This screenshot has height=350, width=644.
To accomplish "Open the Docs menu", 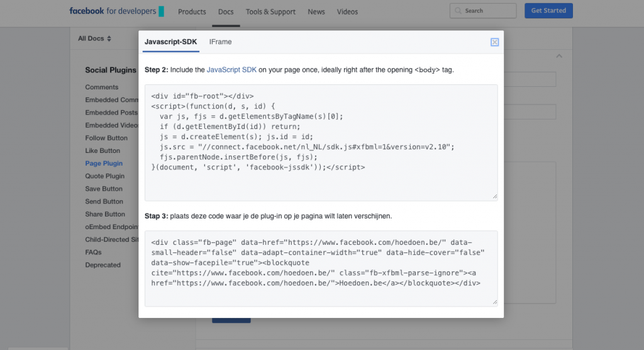I will tap(226, 12).
